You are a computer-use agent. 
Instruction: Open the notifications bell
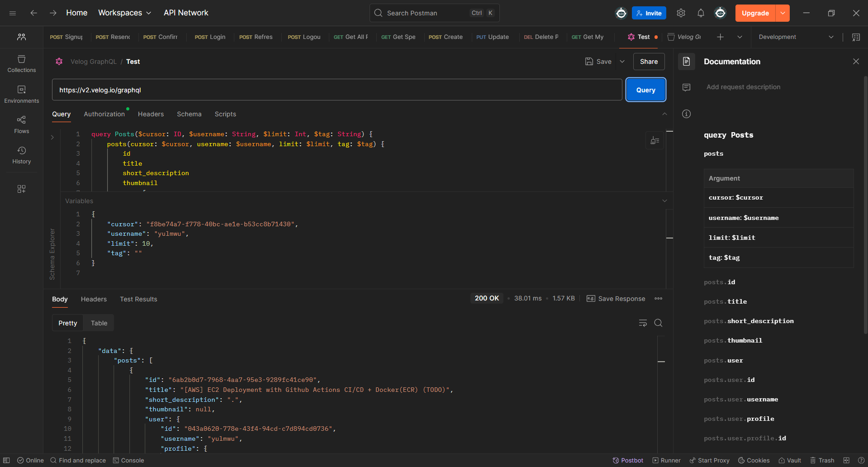[701, 13]
